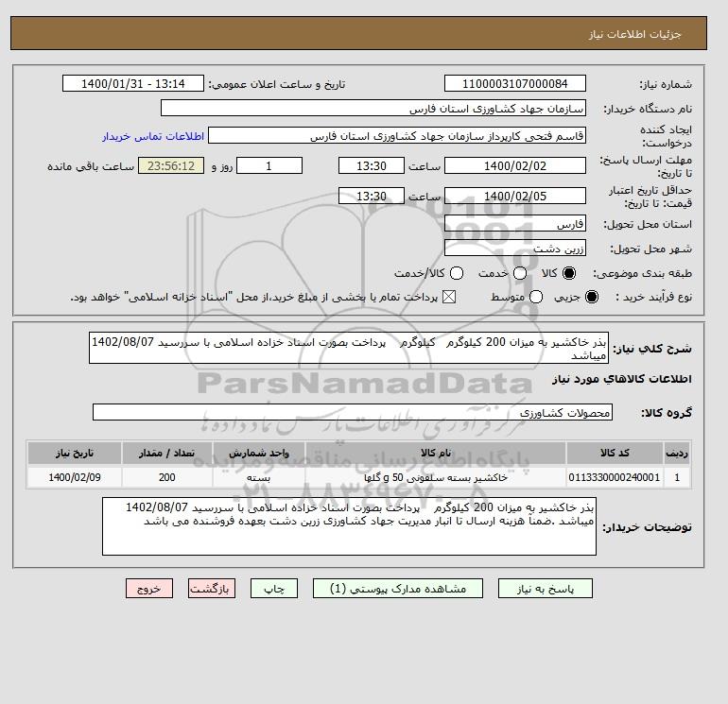The width and height of the screenshot is (728, 704).
Task: Click the buyer organization name field
Action: coord(373,108)
